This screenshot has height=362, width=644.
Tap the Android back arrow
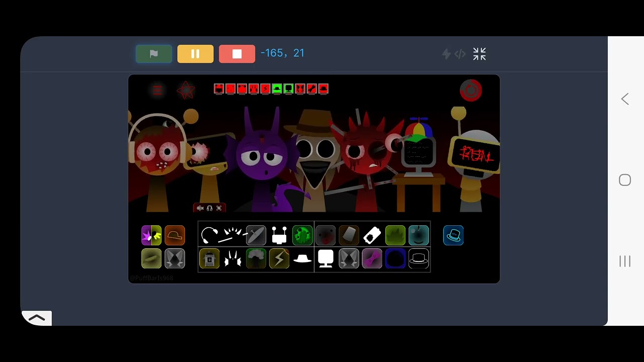625,99
